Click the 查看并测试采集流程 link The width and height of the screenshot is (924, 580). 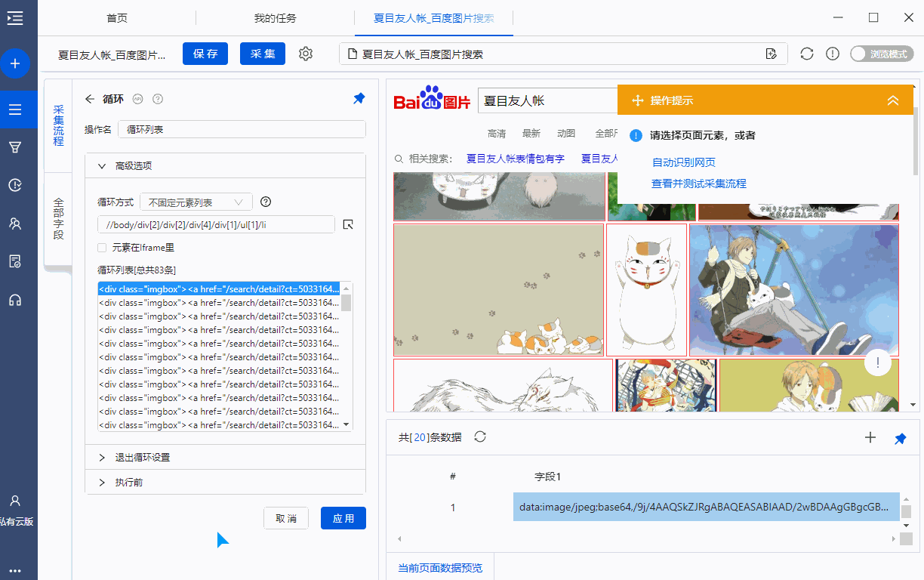coord(699,184)
